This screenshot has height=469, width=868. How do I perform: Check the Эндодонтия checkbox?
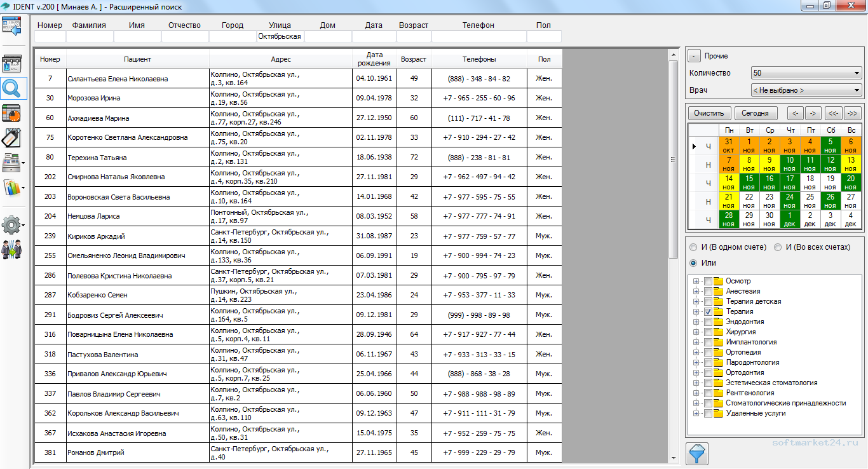tap(708, 322)
